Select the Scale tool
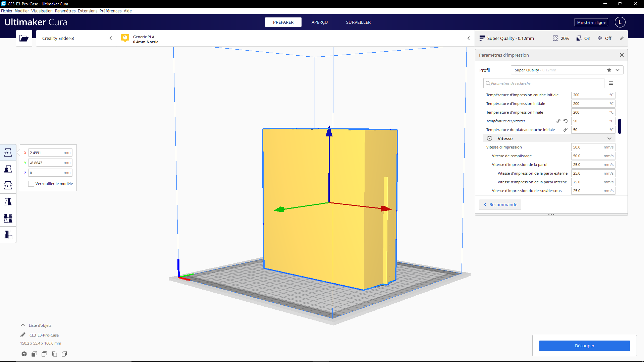The image size is (644, 362). click(x=8, y=169)
